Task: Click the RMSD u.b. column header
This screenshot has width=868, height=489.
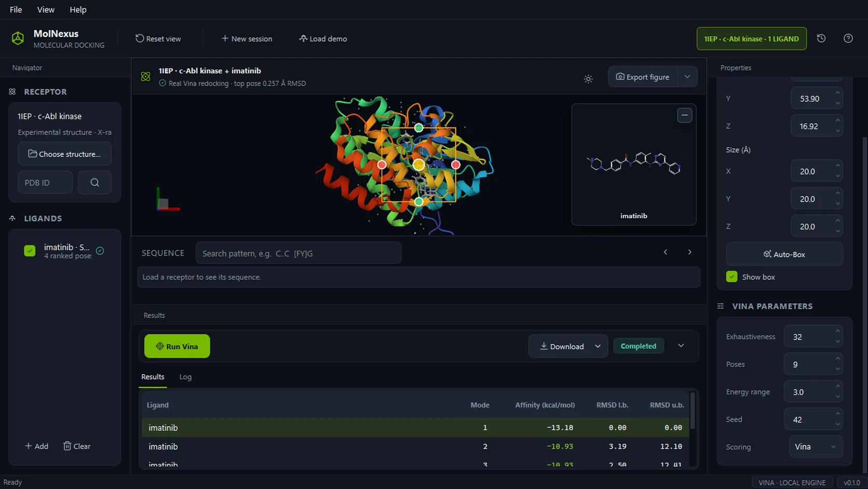Action: pos(667,405)
